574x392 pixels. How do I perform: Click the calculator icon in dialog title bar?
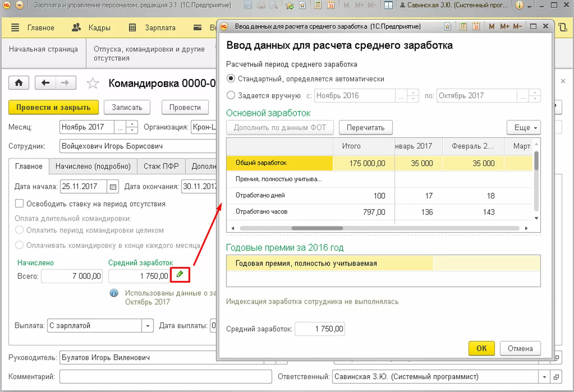[463, 26]
